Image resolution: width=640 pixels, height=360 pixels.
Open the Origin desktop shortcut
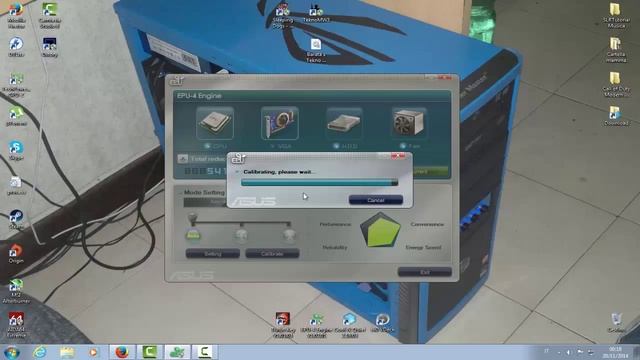16,253
